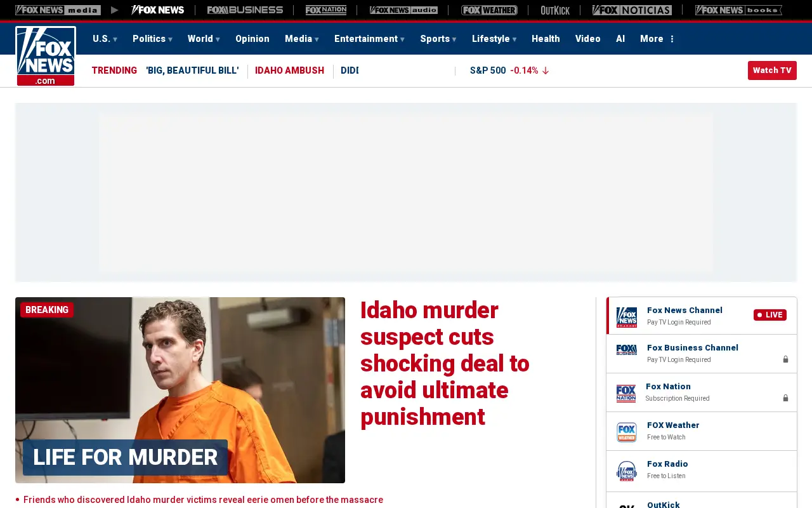
Task: Open trending Idaho Ambush link
Action: 289,70
